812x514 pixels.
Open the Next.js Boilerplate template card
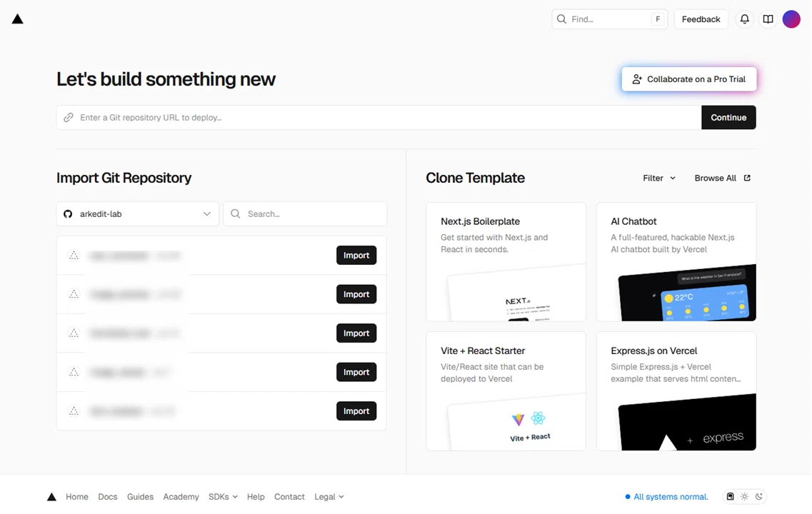[506, 262]
